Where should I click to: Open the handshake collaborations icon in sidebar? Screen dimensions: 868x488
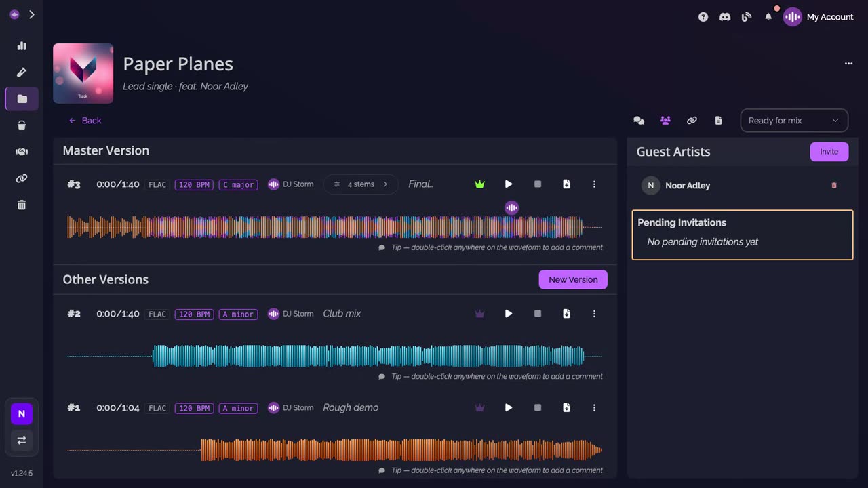coord(22,152)
